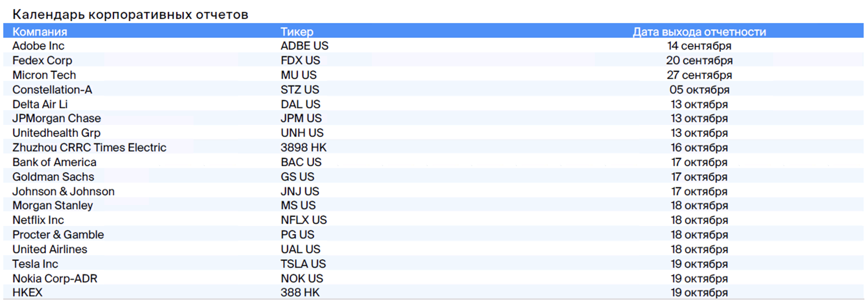Image resolution: width=868 pixels, height=303 pixels.
Task: Select the 'United Airlines' company cell
Action: coord(50,249)
